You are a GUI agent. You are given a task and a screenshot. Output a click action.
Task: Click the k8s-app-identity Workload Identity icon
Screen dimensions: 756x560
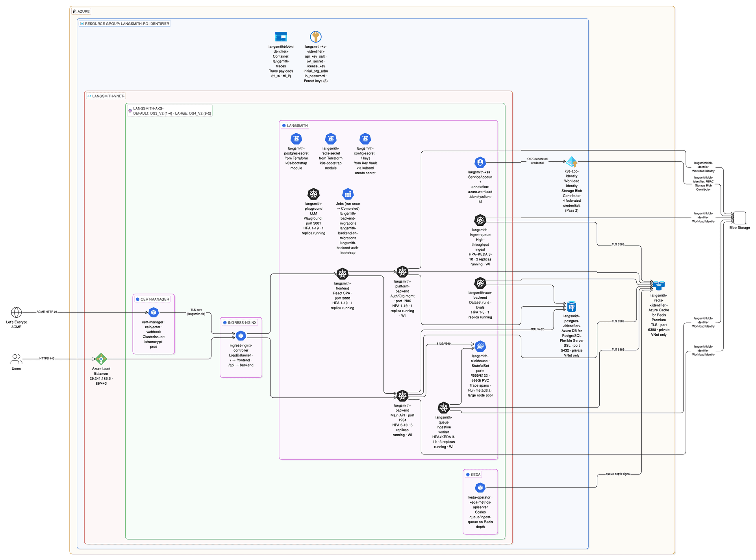572,162
